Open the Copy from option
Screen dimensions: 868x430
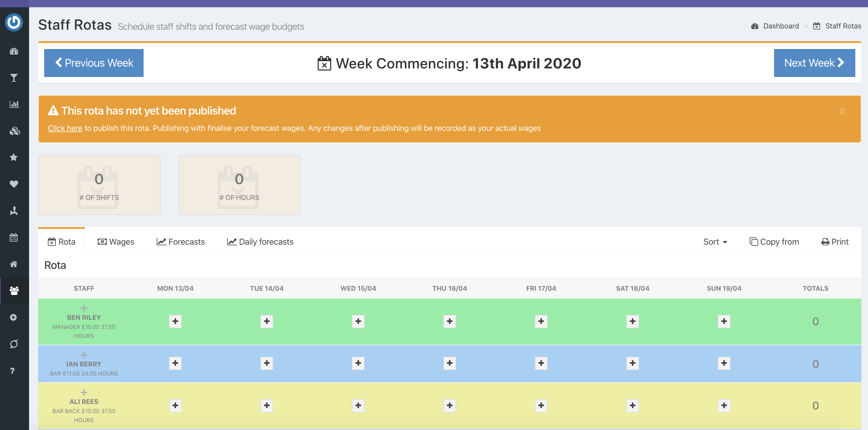774,242
